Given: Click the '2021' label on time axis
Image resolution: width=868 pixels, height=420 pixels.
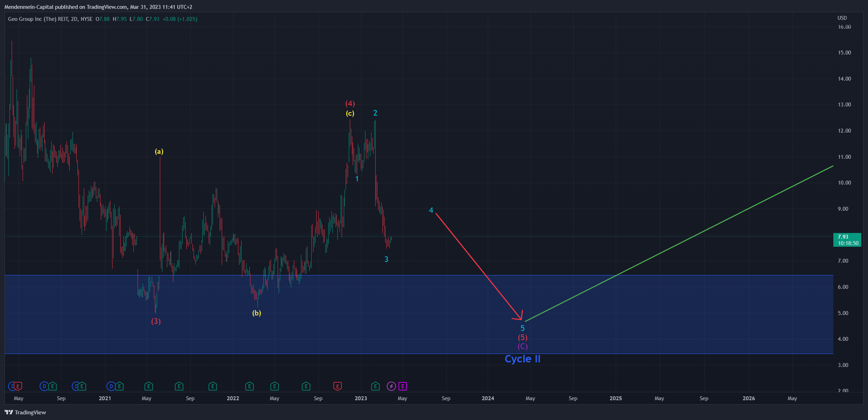Looking at the screenshot, I should 105,398.
